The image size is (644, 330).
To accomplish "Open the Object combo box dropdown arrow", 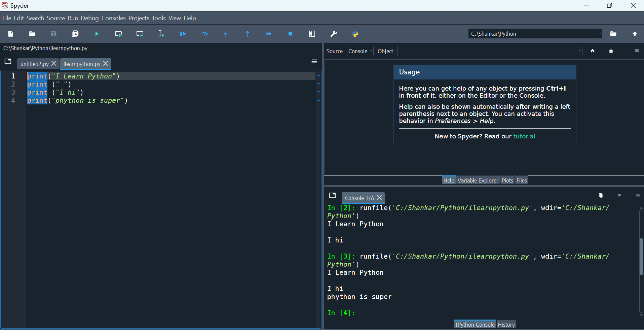I will pyautogui.click(x=580, y=51).
